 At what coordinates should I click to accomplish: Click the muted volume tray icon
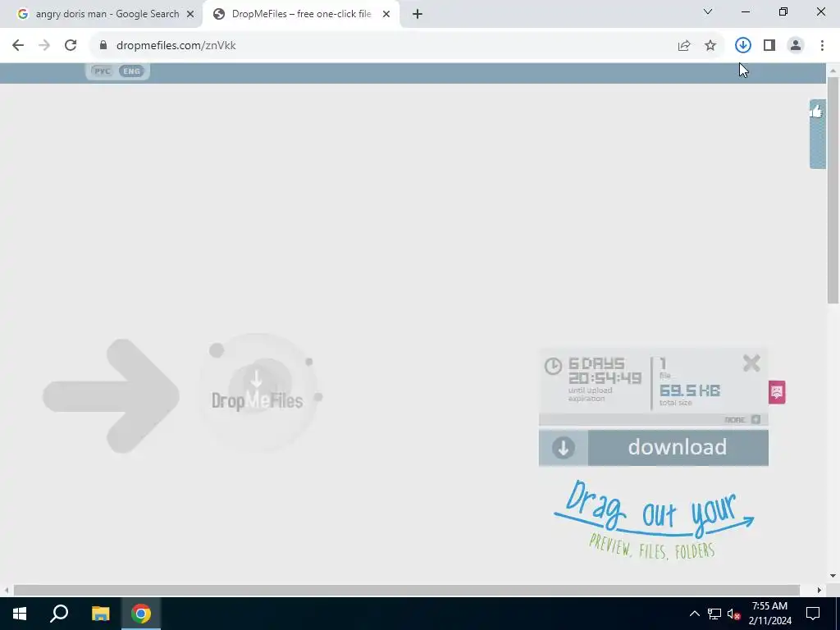pos(734,614)
